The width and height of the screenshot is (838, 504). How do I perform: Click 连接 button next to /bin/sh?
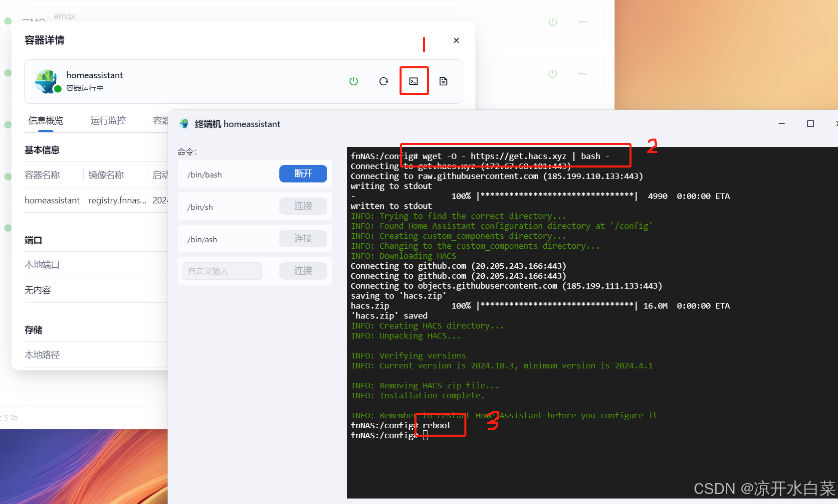[303, 206]
